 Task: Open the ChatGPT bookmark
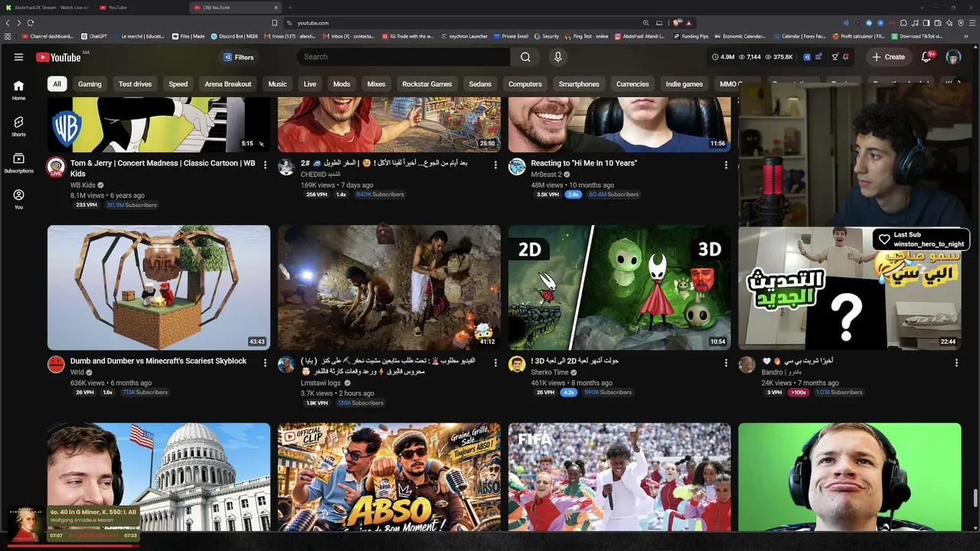(94, 36)
